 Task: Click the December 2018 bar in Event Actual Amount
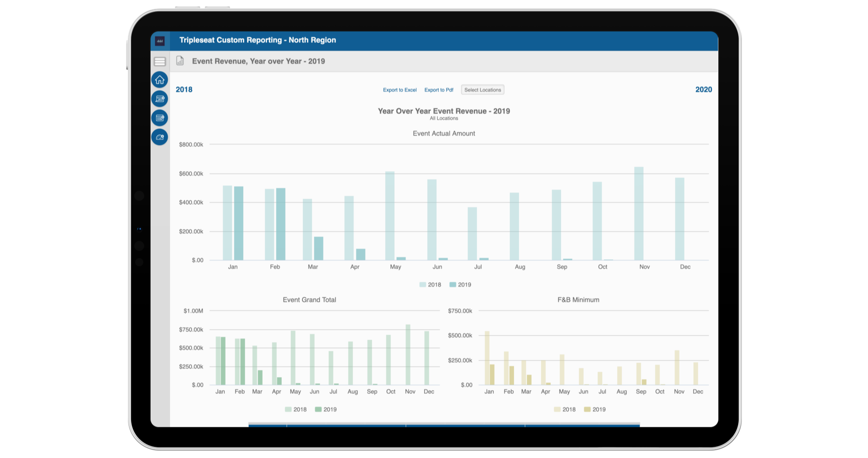tap(679, 219)
